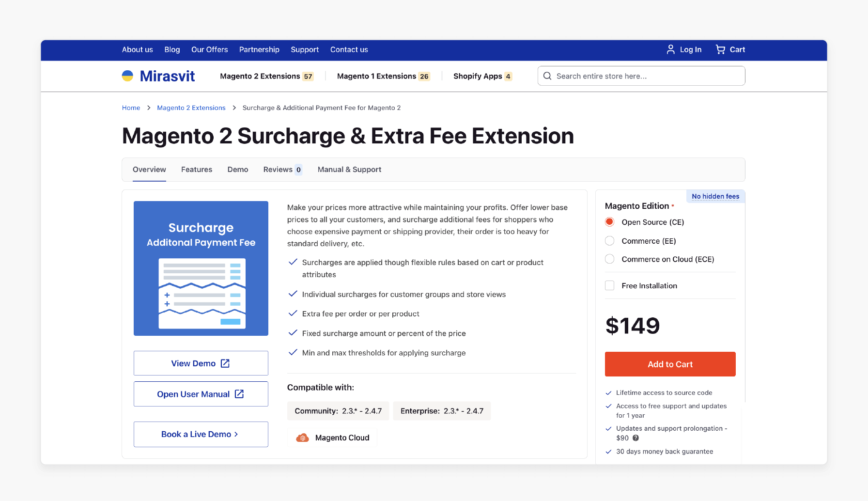Click the Enterprise: 2.3.* - 2.4.7 tag
Screen dimensions: 868x501
[x=442, y=411]
